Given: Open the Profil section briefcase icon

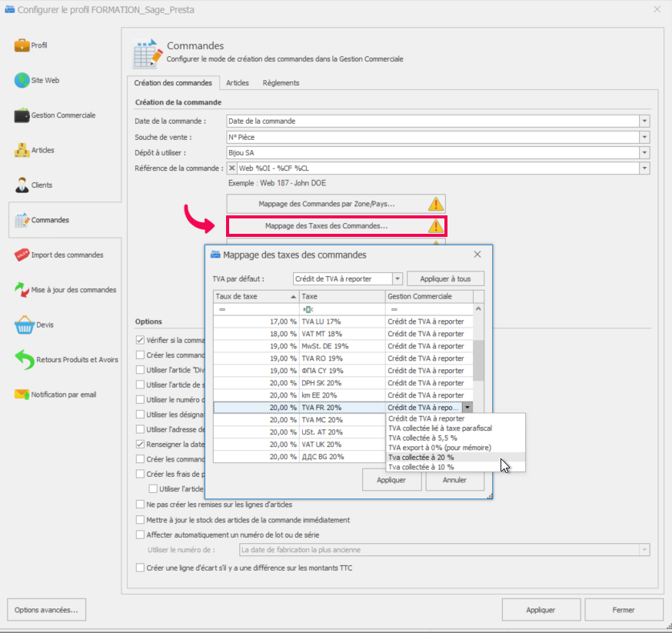Looking at the screenshot, I should coord(22,45).
